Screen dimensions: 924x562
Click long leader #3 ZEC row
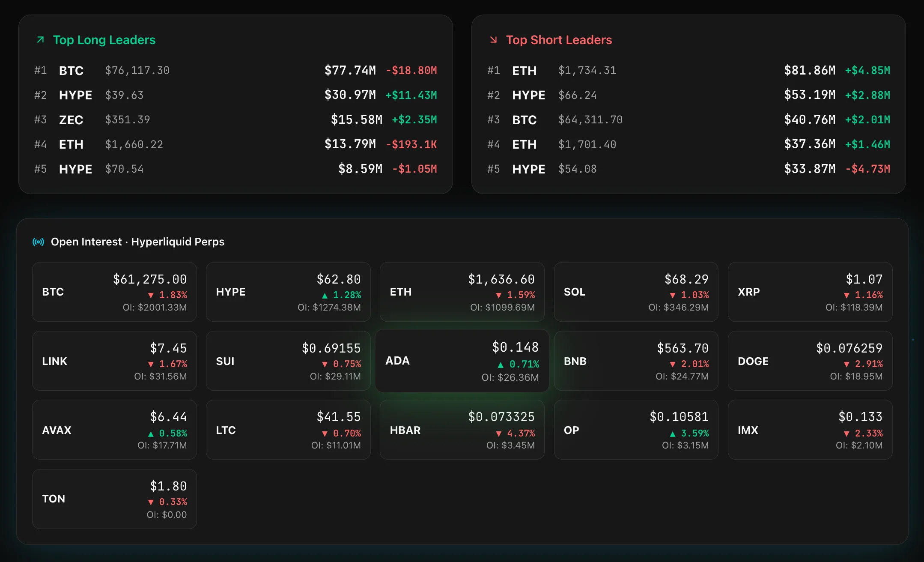pyautogui.click(x=235, y=120)
